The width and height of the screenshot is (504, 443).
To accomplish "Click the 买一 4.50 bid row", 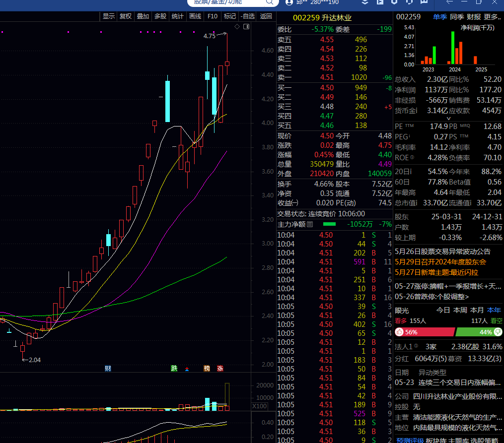I will click(335, 88).
